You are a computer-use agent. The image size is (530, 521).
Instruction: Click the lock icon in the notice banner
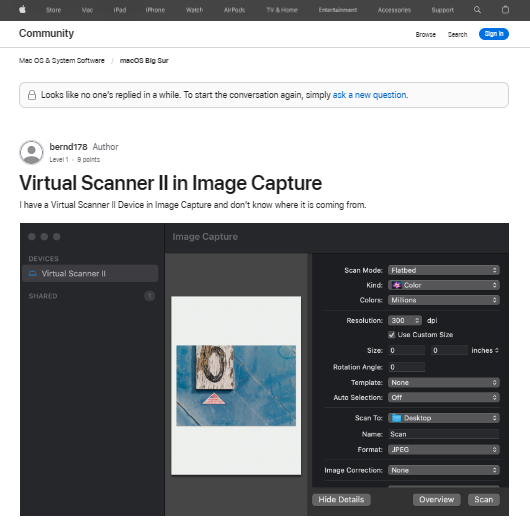tap(32, 95)
